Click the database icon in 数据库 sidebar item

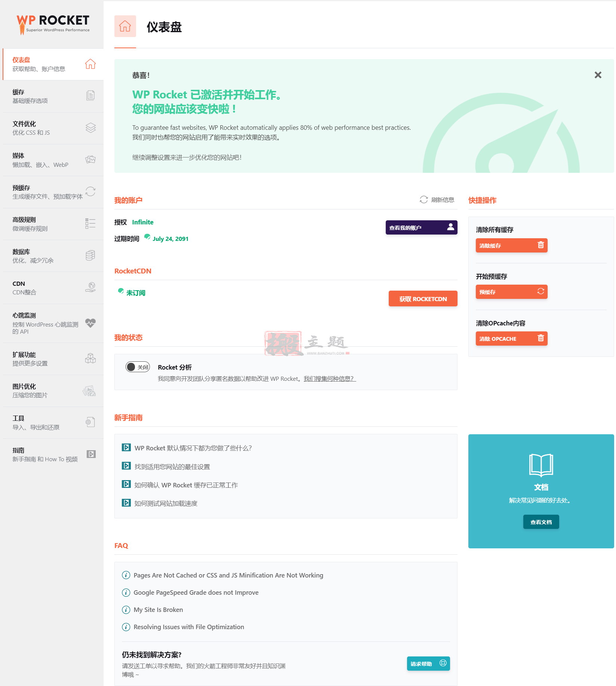click(x=90, y=255)
